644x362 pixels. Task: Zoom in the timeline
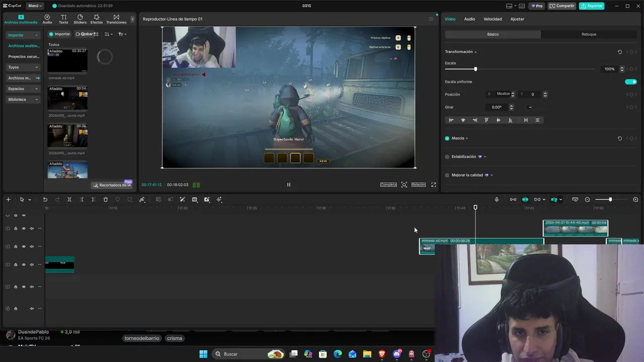(635, 200)
